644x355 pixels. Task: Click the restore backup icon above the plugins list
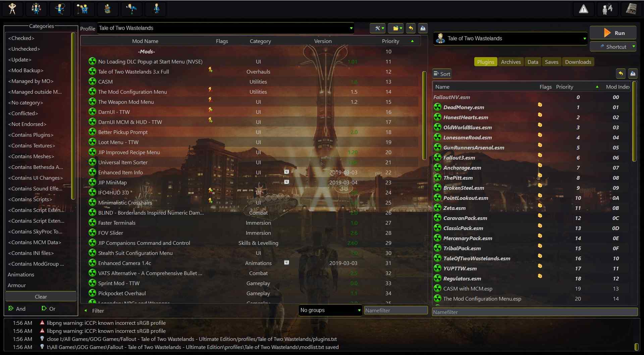point(621,74)
